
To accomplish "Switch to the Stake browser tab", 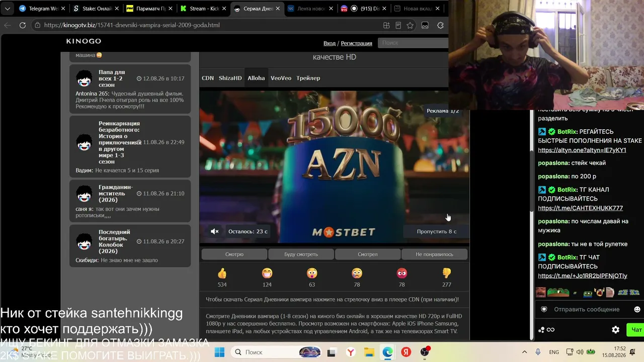I will [94, 9].
